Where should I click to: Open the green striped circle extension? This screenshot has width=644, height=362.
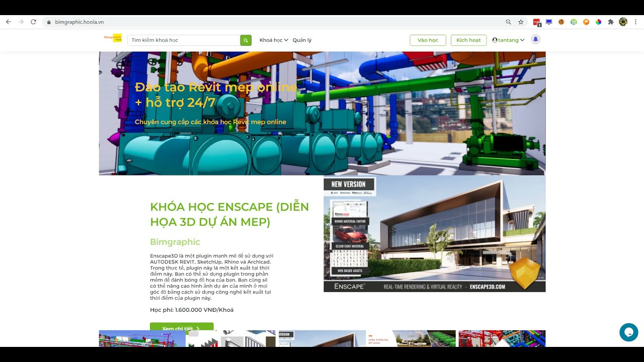pyautogui.click(x=574, y=22)
